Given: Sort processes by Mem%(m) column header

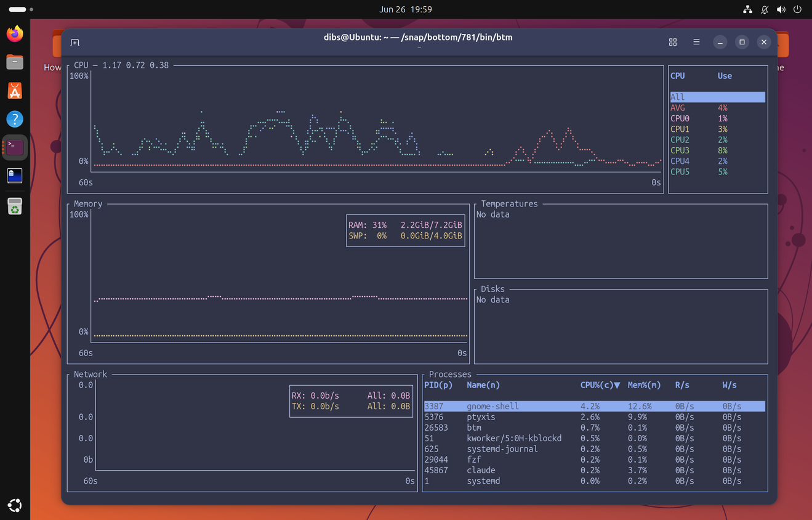Looking at the screenshot, I should 644,385.
